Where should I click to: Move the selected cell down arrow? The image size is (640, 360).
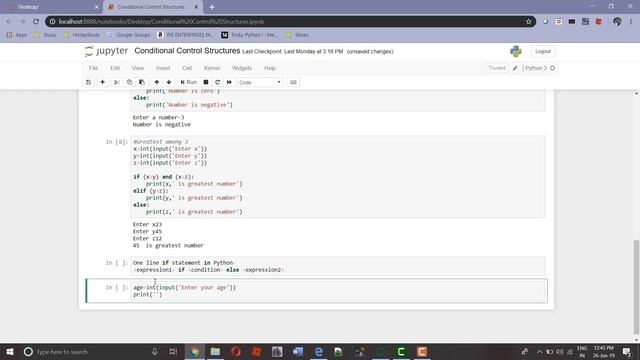[169, 82]
